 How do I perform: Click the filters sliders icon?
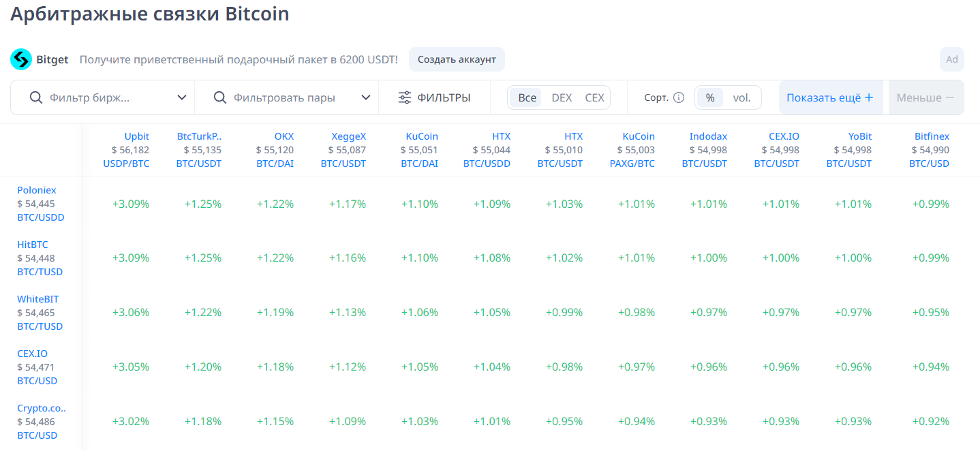[x=405, y=97]
